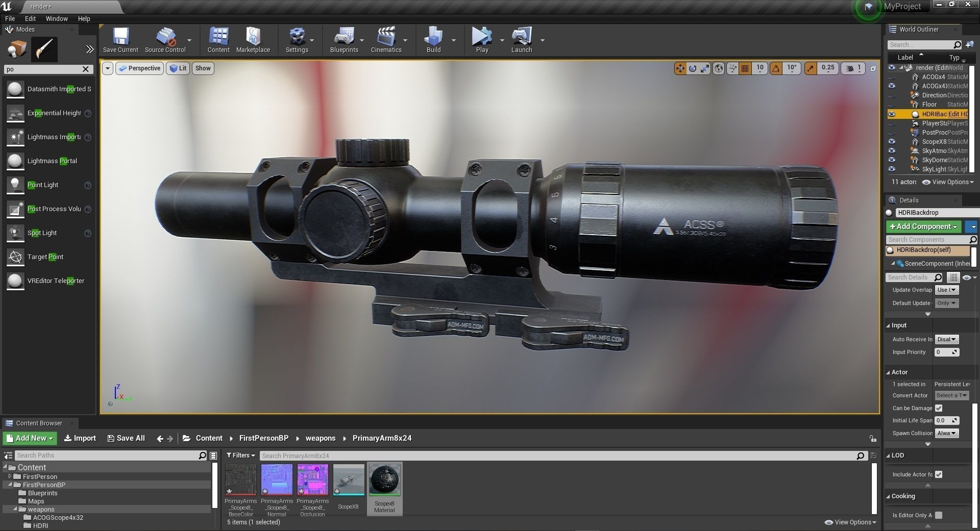
Task: Click the Play toolbar icon
Action: click(482, 40)
